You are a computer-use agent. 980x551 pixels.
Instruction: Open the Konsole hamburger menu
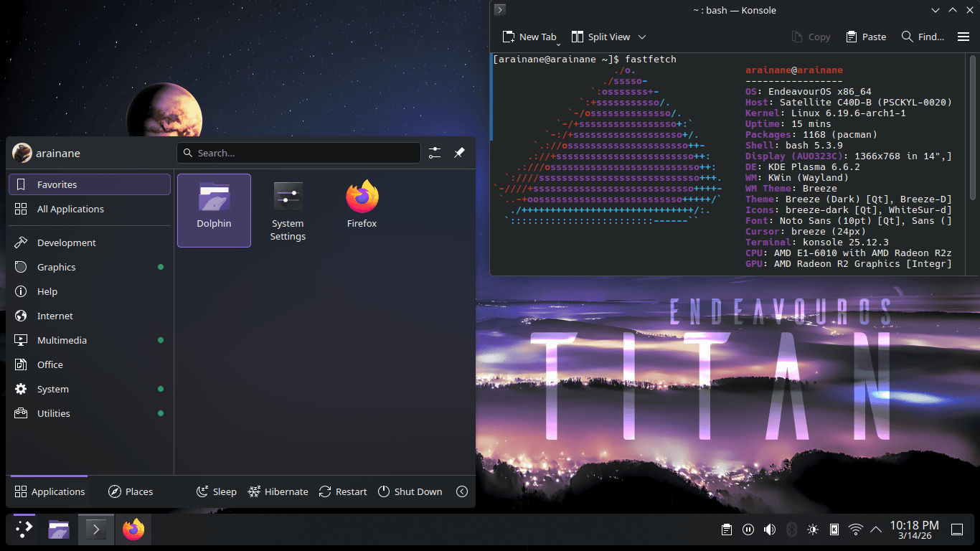tap(963, 37)
